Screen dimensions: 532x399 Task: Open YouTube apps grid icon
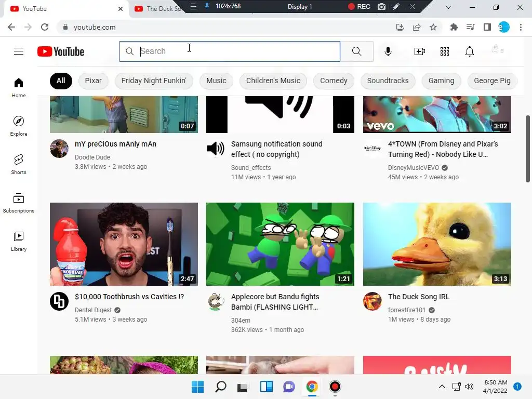pos(445,51)
